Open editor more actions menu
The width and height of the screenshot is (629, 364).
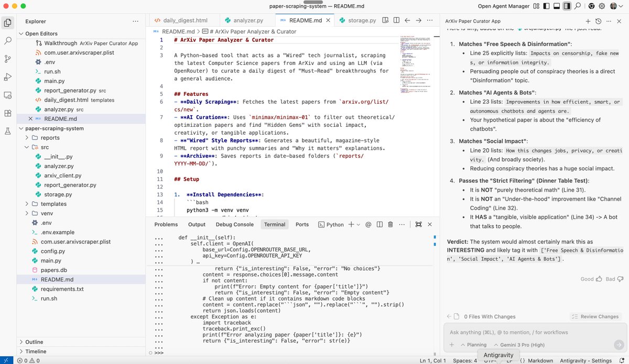tap(430, 20)
